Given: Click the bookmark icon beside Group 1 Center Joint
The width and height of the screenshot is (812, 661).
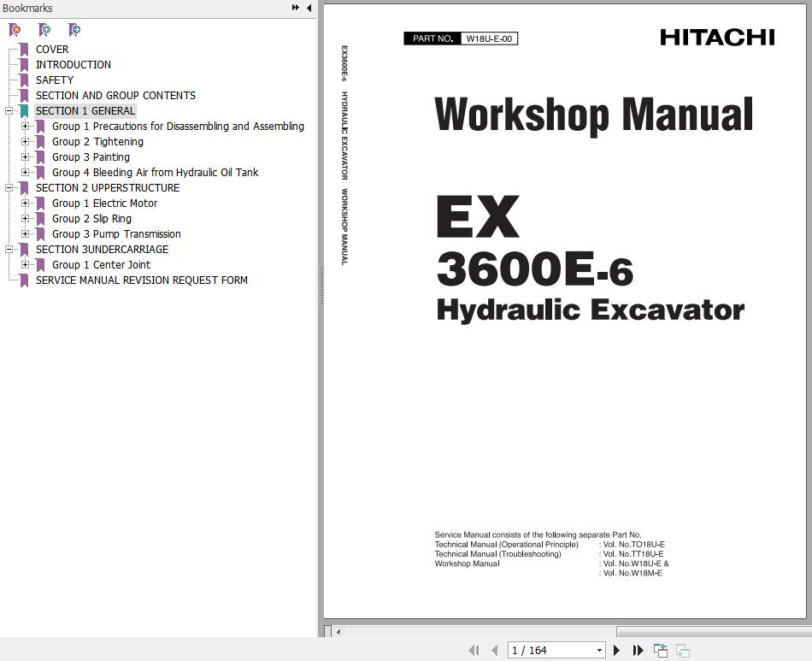Looking at the screenshot, I should (x=40, y=265).
